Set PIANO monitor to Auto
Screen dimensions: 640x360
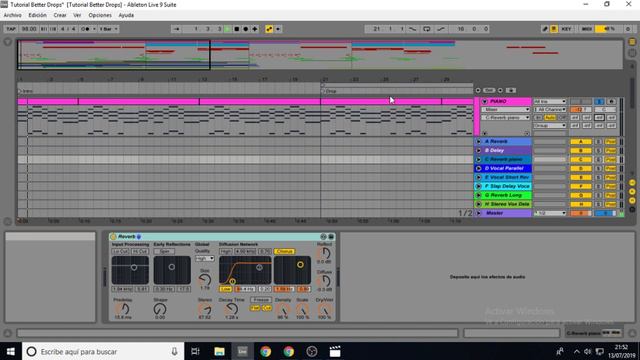click(550, 118)
